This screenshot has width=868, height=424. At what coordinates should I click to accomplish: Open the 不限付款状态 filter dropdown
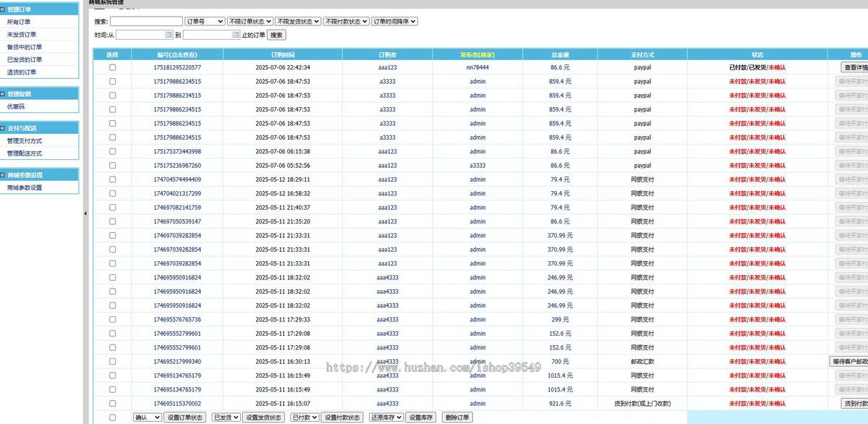346,22
